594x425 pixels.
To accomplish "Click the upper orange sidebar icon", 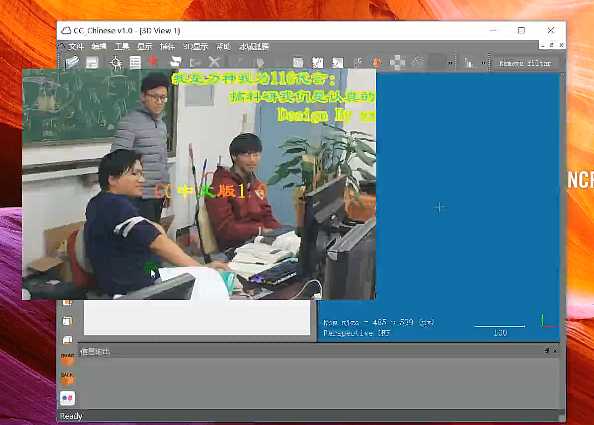I will click(x=67, y=359).
